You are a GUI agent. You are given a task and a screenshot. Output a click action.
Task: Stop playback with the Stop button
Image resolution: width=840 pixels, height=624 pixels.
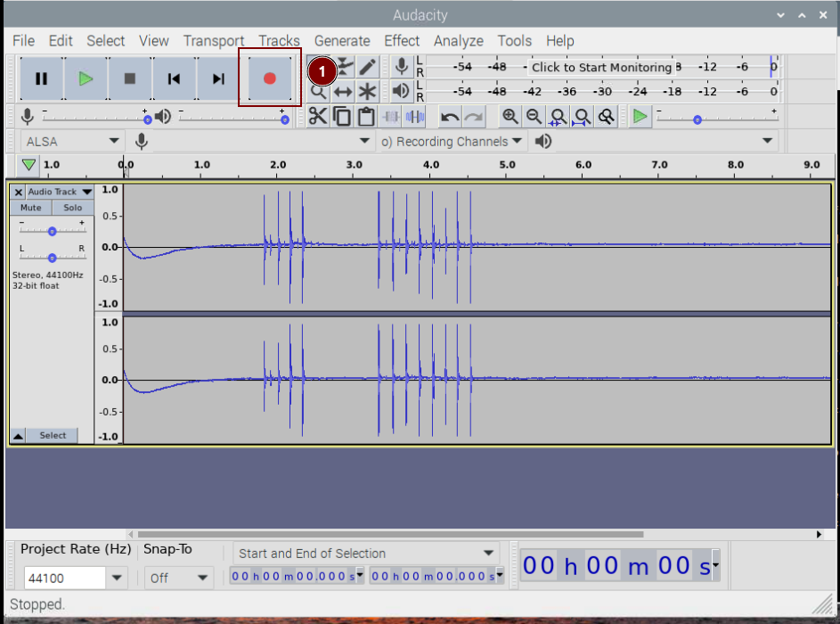[130, 78]
